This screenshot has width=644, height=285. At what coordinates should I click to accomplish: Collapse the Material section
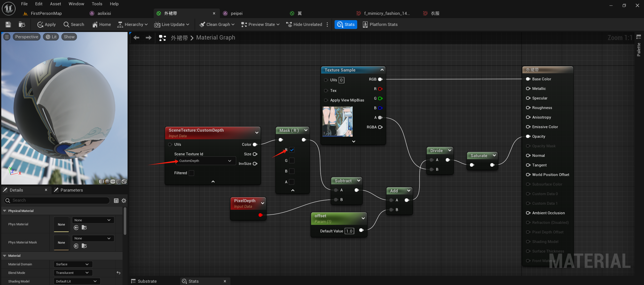click(5, 256)
